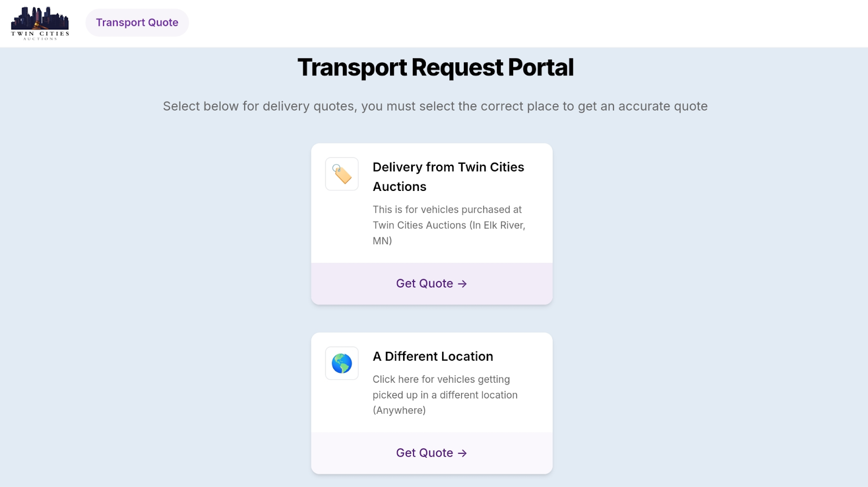868x487 pixels.
Task: Click "Twin Cities Auctions (In Elk River," line
Action: click(x=449, y=225)
